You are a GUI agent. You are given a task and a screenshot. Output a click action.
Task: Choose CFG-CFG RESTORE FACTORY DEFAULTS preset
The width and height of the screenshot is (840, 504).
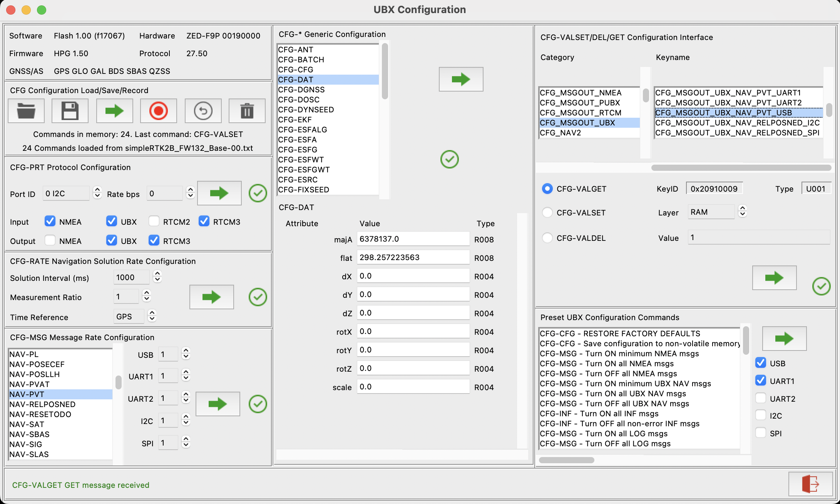coord(639,334)
